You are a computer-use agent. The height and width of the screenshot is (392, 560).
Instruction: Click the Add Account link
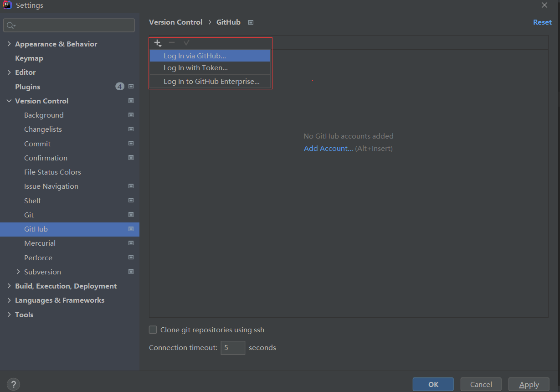[328, 148]
